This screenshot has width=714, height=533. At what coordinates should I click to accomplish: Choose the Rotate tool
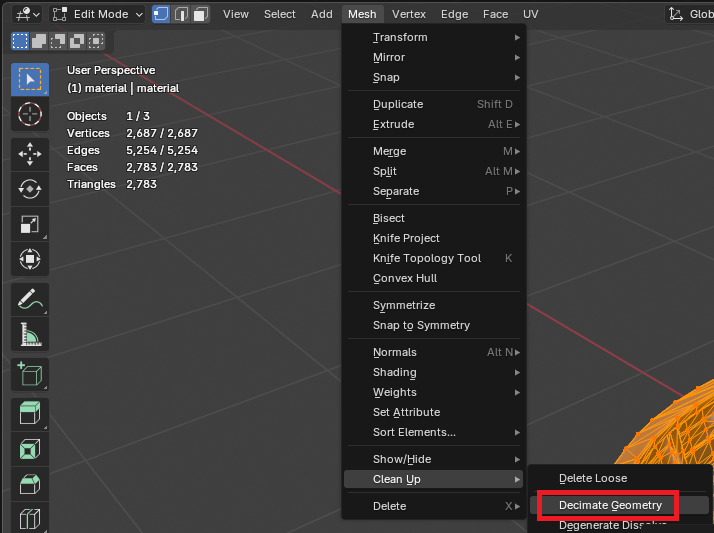tap(30, 189)
